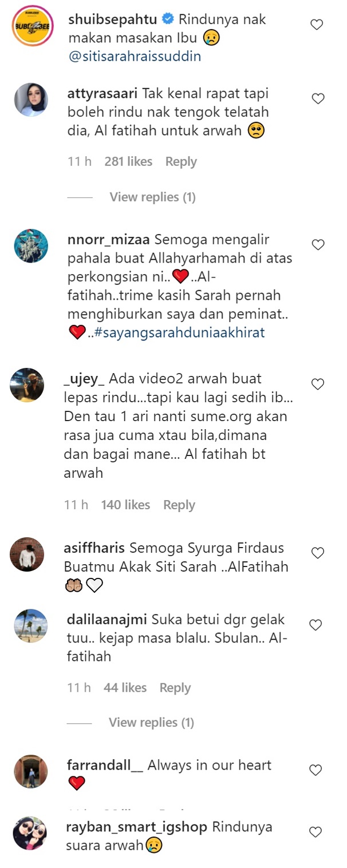The image size is (347, 868).
Task: Tap the heart beside nnorr_mizaa's comment
Action: [318, 245]
